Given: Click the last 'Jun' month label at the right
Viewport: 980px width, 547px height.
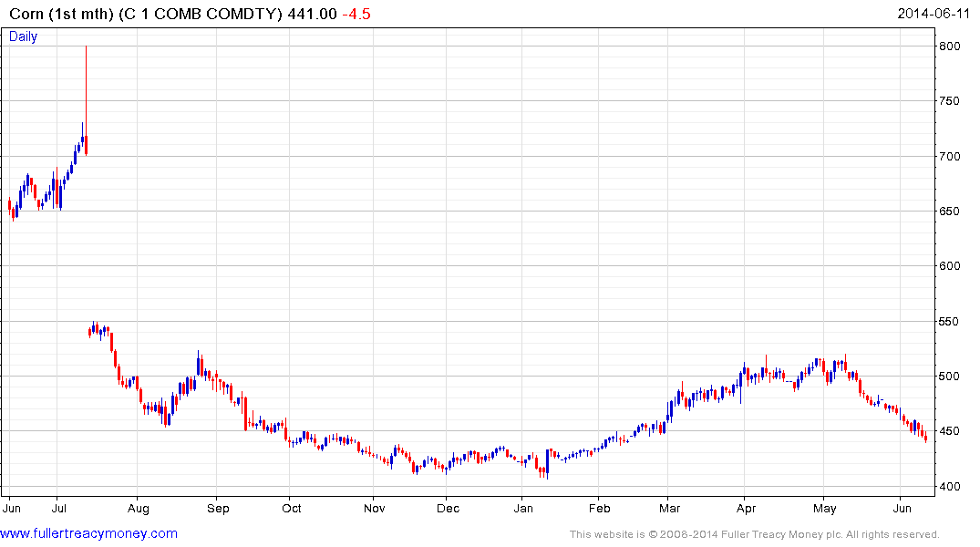Looking at the screenshot, I should (x=902, y=508).
